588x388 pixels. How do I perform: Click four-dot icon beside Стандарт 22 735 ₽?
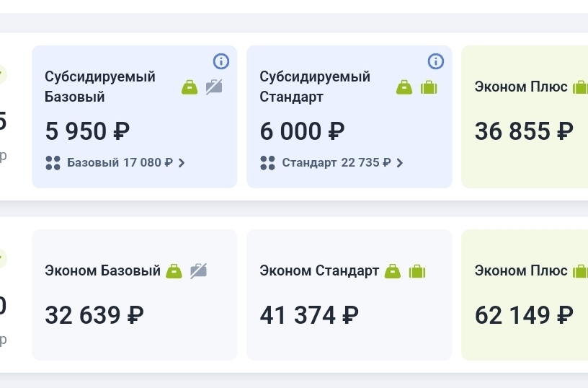pyautogui.click(x=267, y=163)
